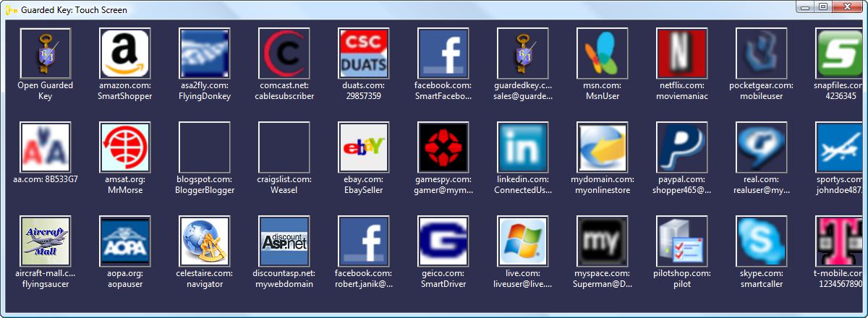
Task: Open the netflix.com moviemaniac icon
Action: coord(682,53)
